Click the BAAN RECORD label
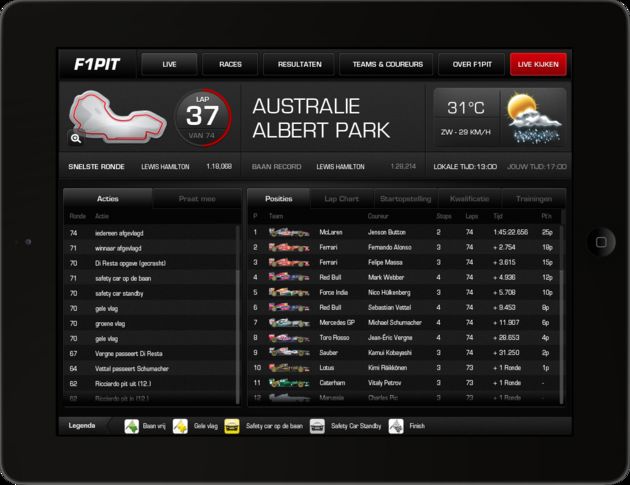Viewport: 630px width, 485px height. 276,167
